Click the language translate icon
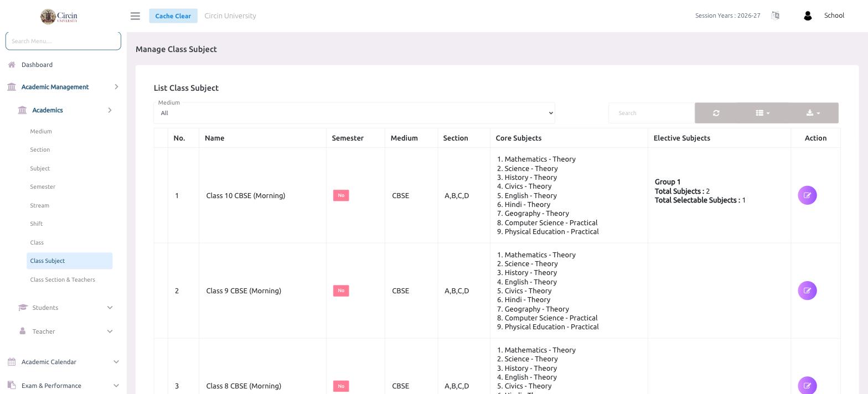 click(775, 15)
